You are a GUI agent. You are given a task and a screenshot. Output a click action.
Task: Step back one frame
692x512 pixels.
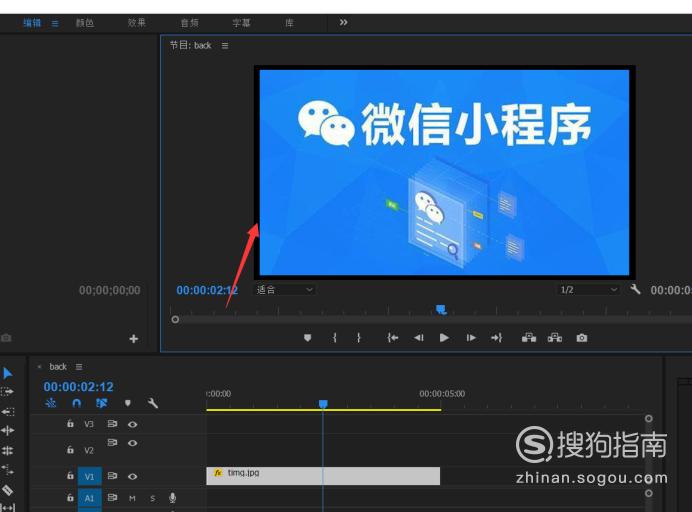point(418,338)
